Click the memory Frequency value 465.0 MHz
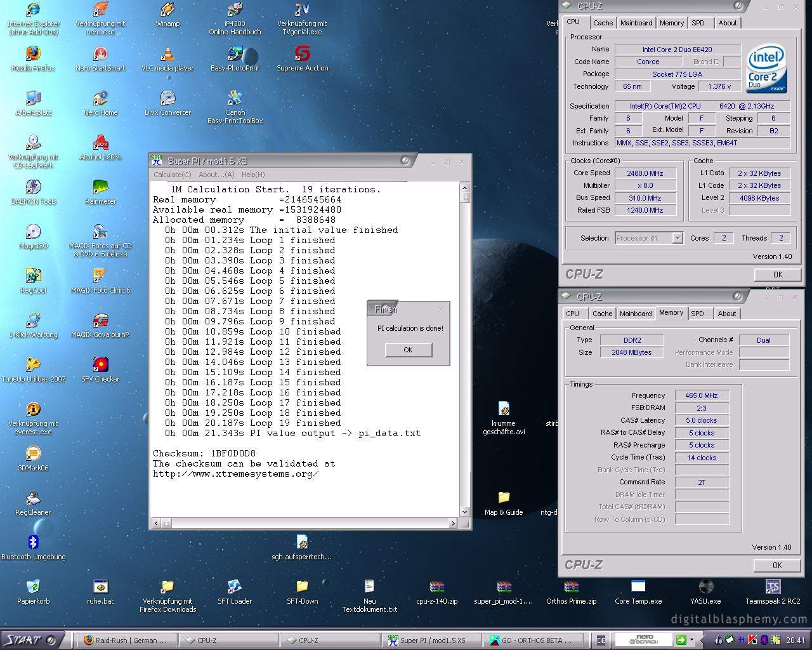This screenshot has height=650, width=812. (702, 395)
